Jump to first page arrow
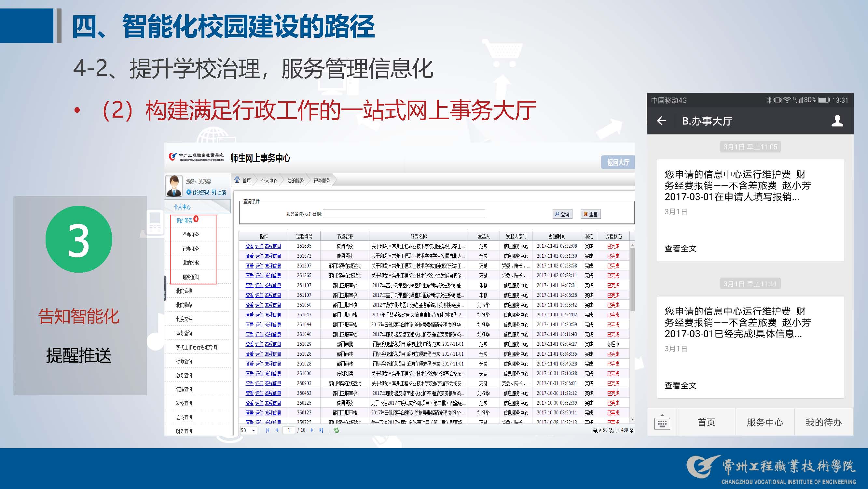This screenshot has width=868, height=489. (268, 430)
